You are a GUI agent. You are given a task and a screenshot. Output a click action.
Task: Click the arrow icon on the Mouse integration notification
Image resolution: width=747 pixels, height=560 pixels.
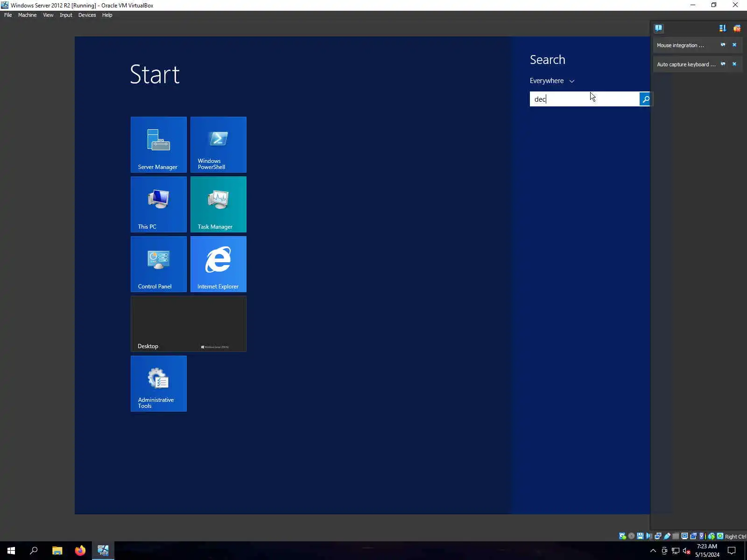(x=723, y=45)
